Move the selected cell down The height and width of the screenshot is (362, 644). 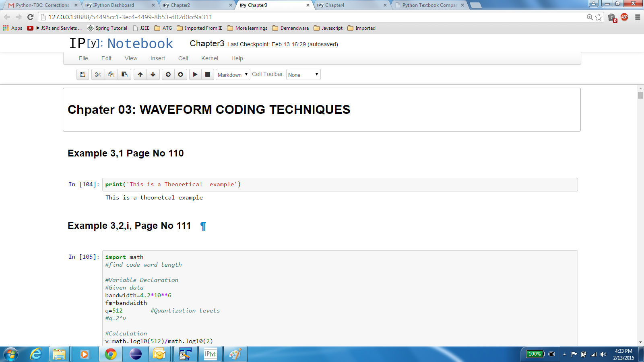pos(153,74)
